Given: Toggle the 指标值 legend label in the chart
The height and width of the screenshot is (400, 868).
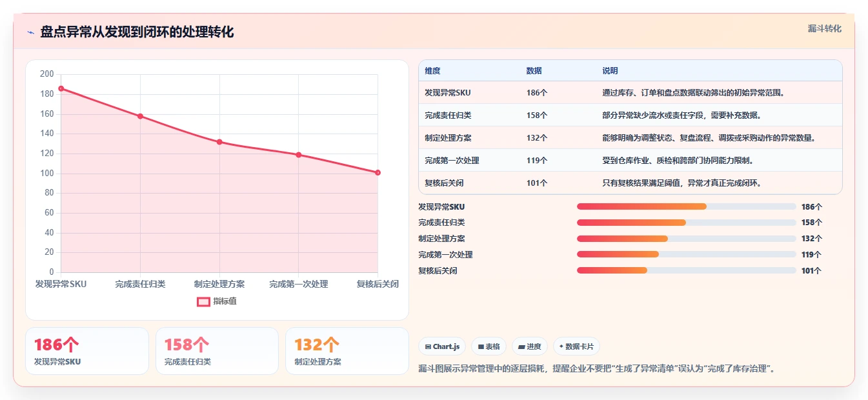Looking at the screenshot, I should click(x=225, y=301).
